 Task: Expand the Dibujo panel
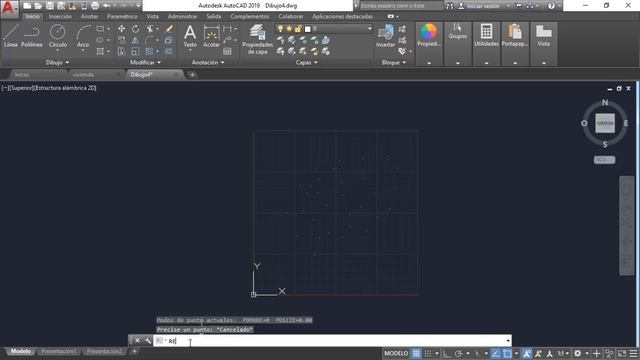[x=57, y=62]
